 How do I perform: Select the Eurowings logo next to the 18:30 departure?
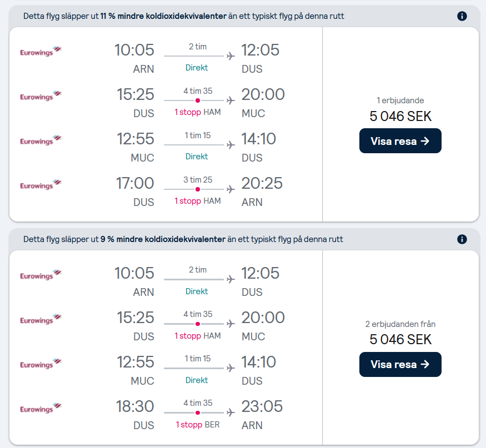click(x=40, y=409)
